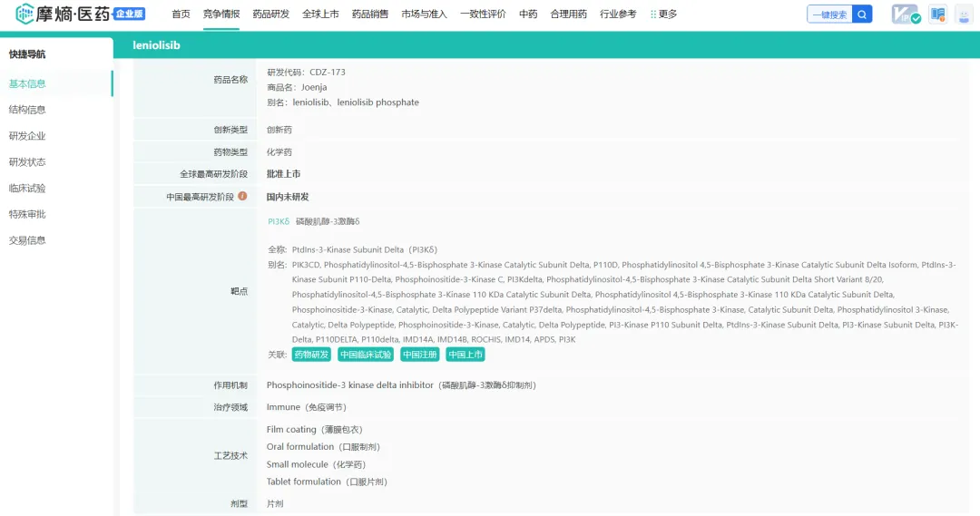
Task: Click the 一键搜索 search field
Action: click(x=829, y=15)
